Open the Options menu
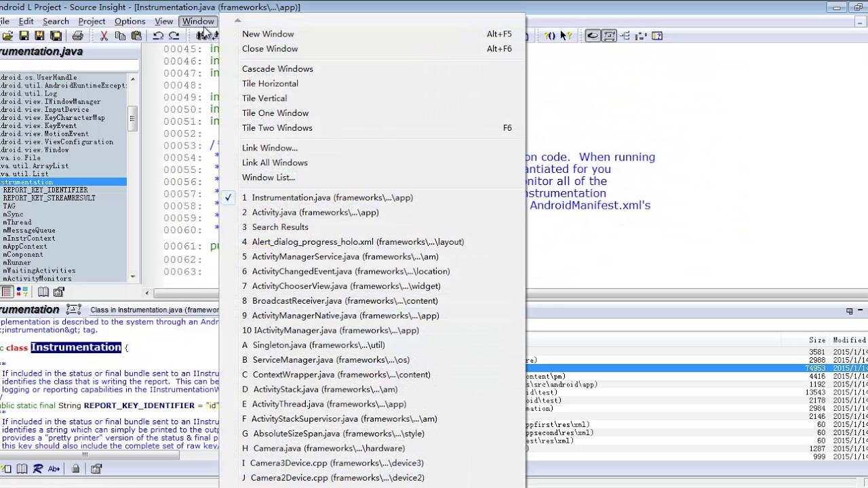This screenshot has height=488, width=868. pos(130,21)
